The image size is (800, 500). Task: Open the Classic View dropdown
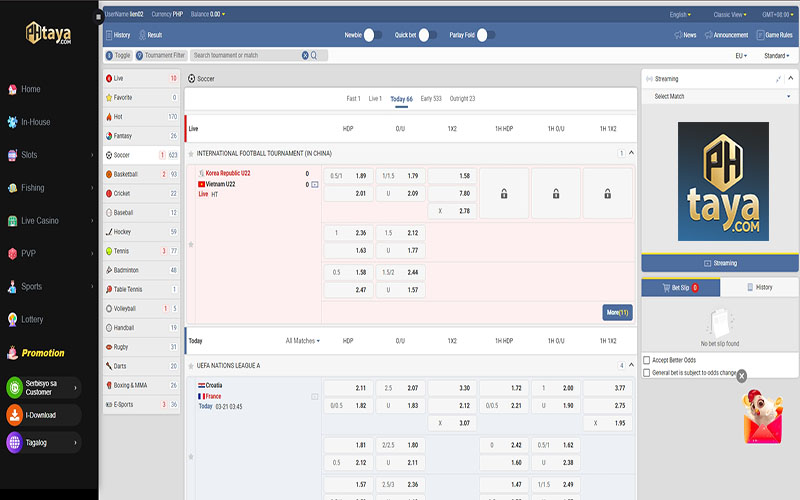pos(730,15)
